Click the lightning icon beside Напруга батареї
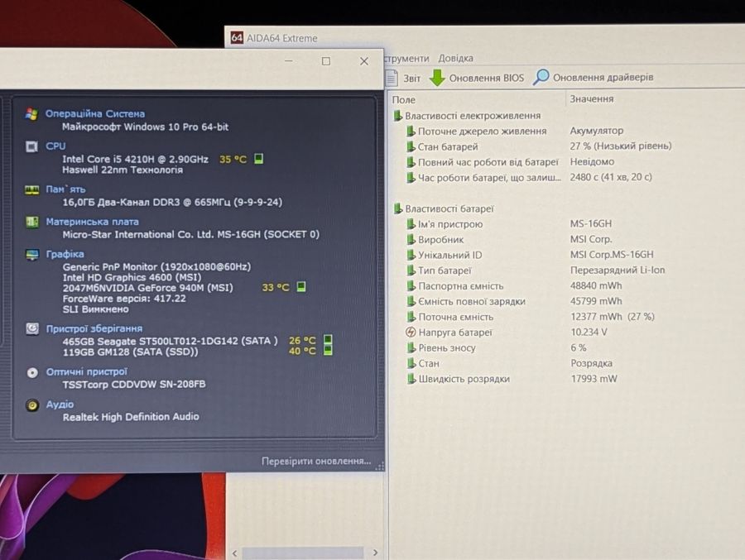 tap(411, 332)
